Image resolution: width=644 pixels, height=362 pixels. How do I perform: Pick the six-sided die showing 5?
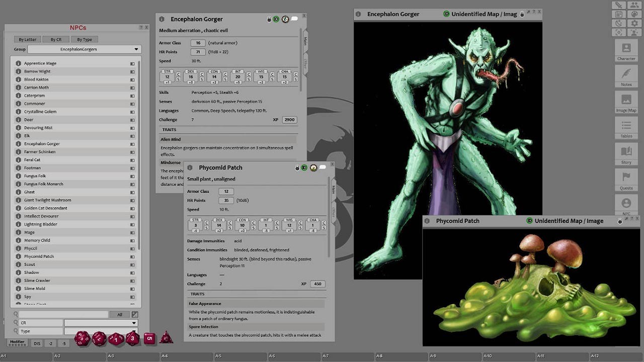tap(149, 338)
